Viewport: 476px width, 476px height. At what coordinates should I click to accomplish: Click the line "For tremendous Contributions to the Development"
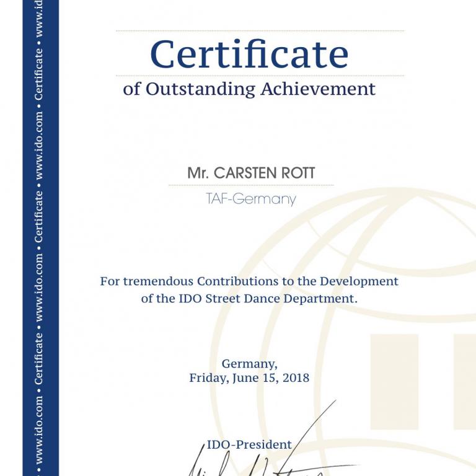[x=249, y=281]
